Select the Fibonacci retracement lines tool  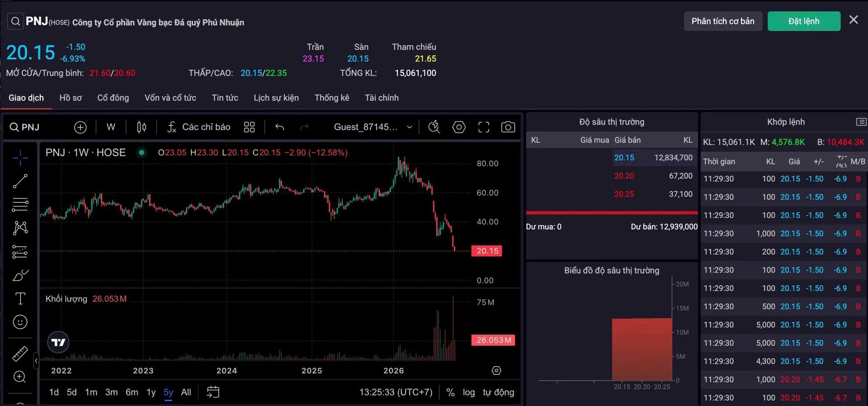point(20,205)
